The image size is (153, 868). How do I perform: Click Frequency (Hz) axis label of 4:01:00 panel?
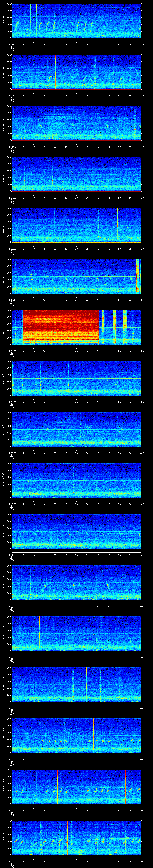click(x=3, y=21)
